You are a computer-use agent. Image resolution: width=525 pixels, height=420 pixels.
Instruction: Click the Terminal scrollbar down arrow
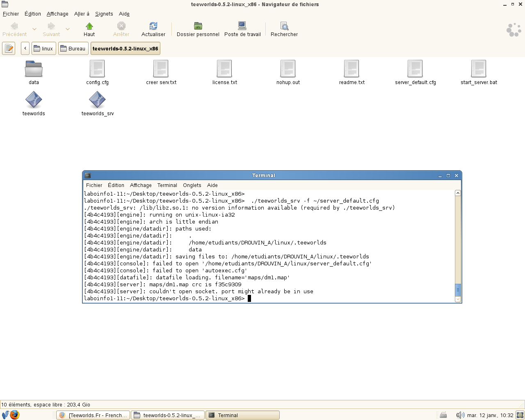tap(457, 299)
